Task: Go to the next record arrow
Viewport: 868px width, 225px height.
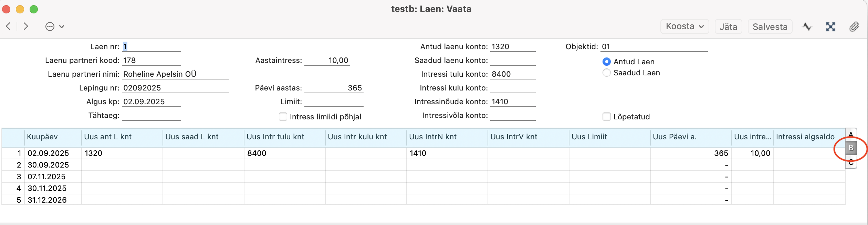Action: coord(25,26)
